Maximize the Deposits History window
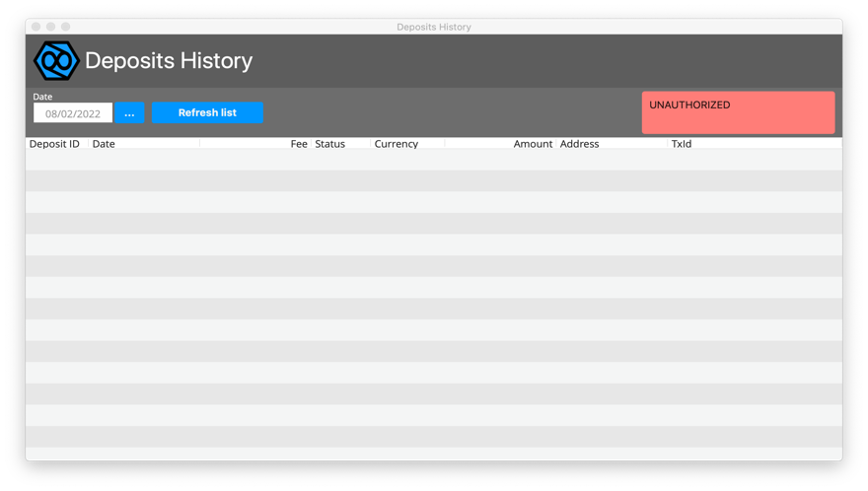This screenshot has height=491, width=868. (66, 27)
